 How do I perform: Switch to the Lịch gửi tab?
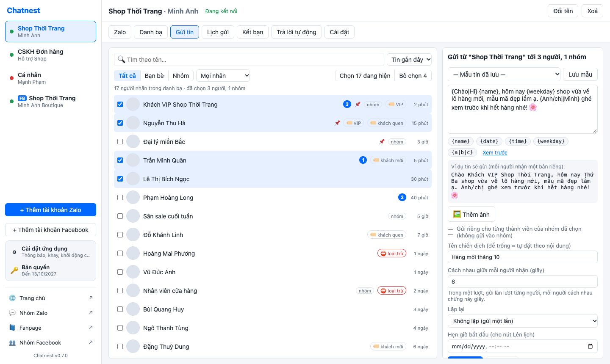click(218, 32)
